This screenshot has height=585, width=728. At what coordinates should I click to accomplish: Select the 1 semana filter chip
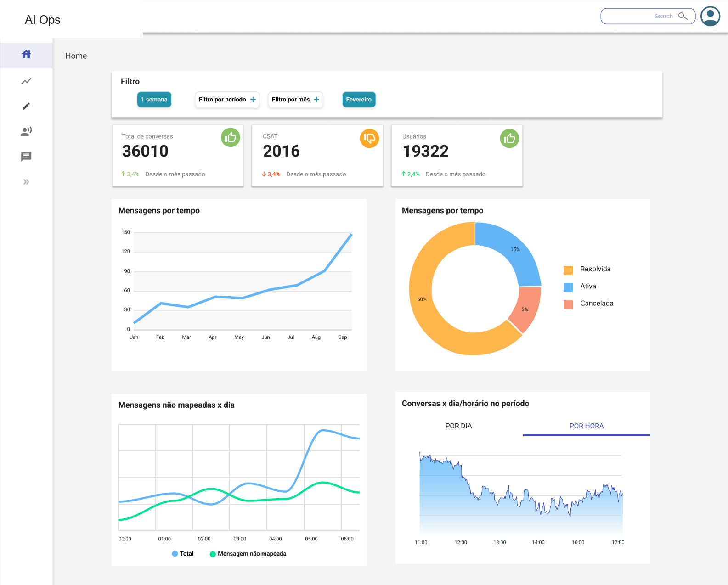click(154, 100)
